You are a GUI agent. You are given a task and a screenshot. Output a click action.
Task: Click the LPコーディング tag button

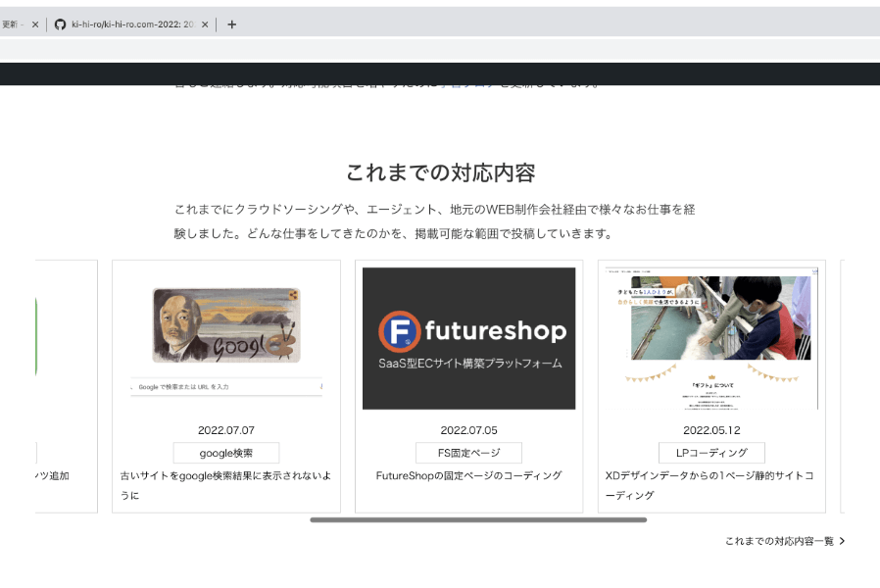click(711, 453)
